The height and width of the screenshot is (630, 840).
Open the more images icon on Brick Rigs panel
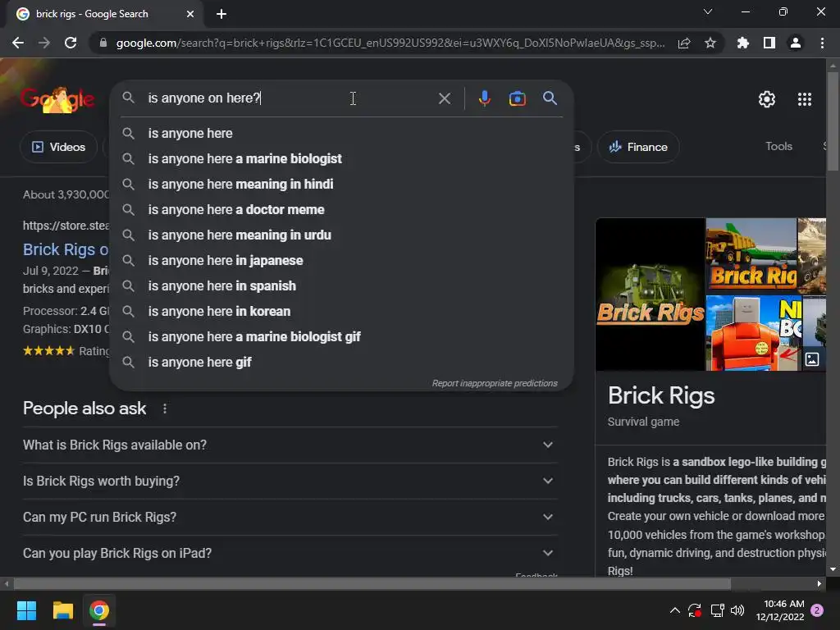811,359
